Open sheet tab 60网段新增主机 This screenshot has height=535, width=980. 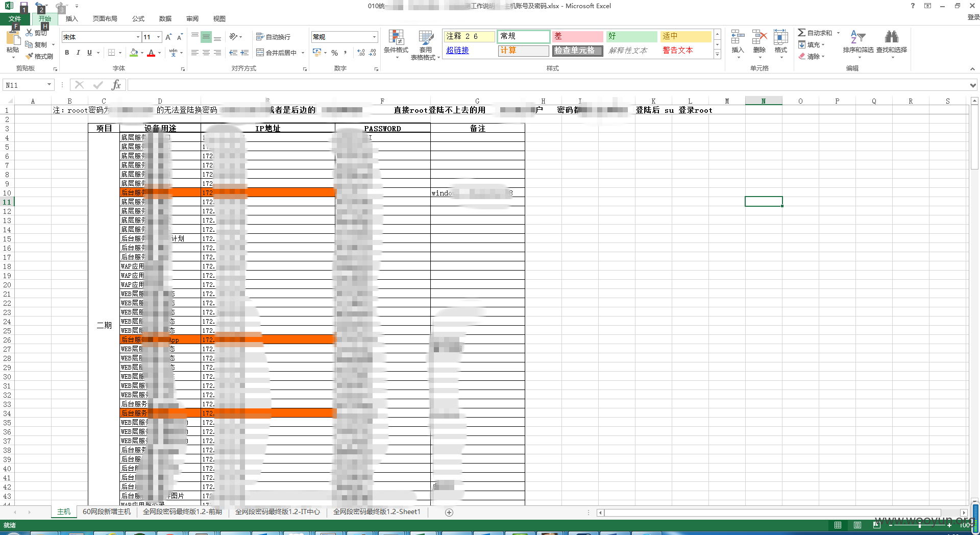(x=107, y=512)
